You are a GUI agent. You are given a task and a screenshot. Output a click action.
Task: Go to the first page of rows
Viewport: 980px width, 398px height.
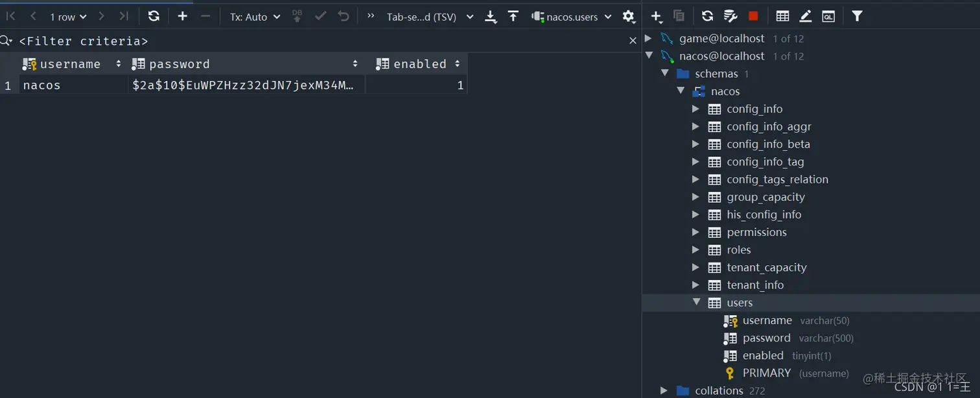pyautogui.click(x=11, y=16)
